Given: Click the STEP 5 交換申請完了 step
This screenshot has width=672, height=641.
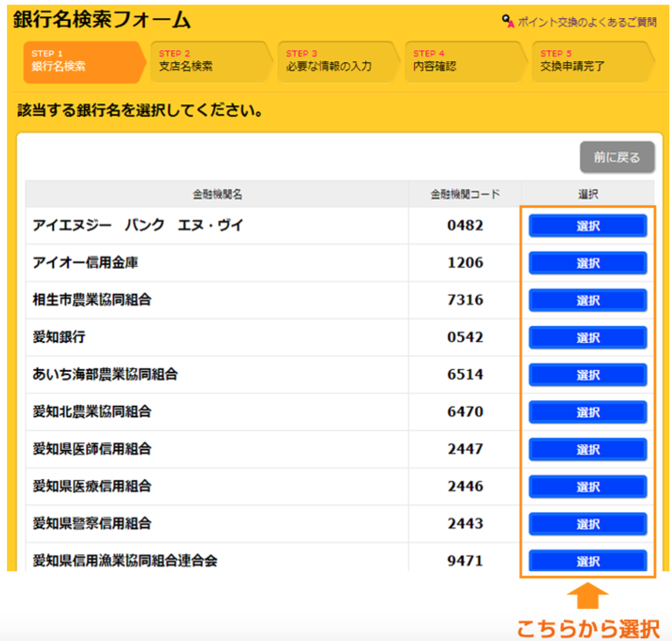Looking at the screenshot, I should [x=593, y=62].
